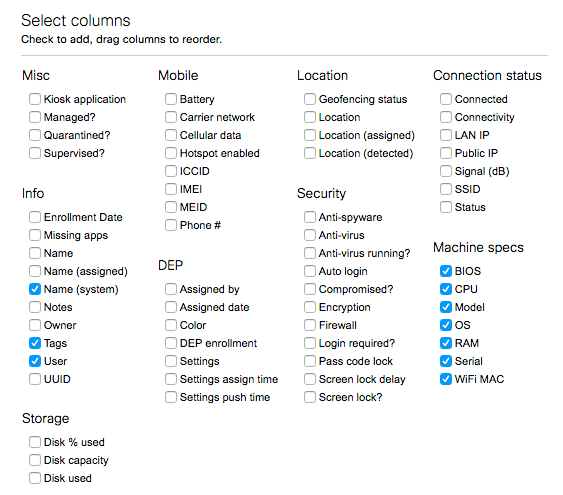Viewport: 563px width, 495px height.
Task: Tick the LAN IP checkbox
Action: [x=446, y=135]
